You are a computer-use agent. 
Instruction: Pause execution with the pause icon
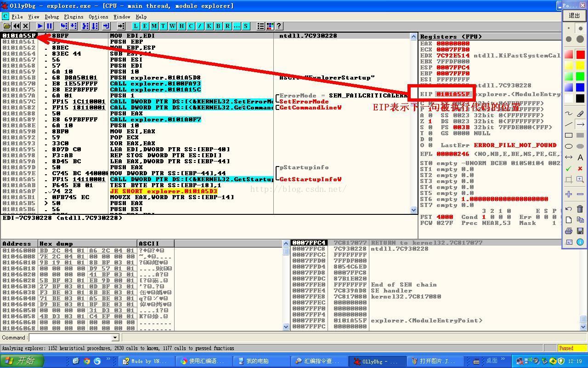(49, 26)
